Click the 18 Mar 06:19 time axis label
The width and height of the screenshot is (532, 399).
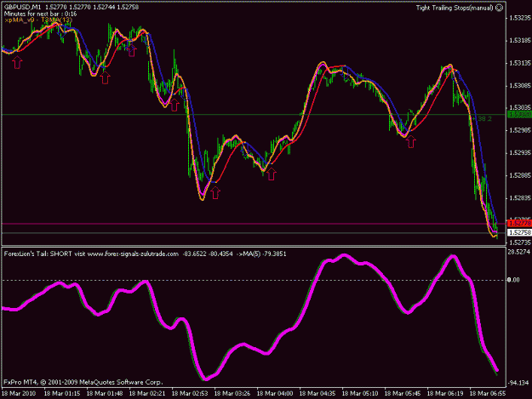[445, 394]
